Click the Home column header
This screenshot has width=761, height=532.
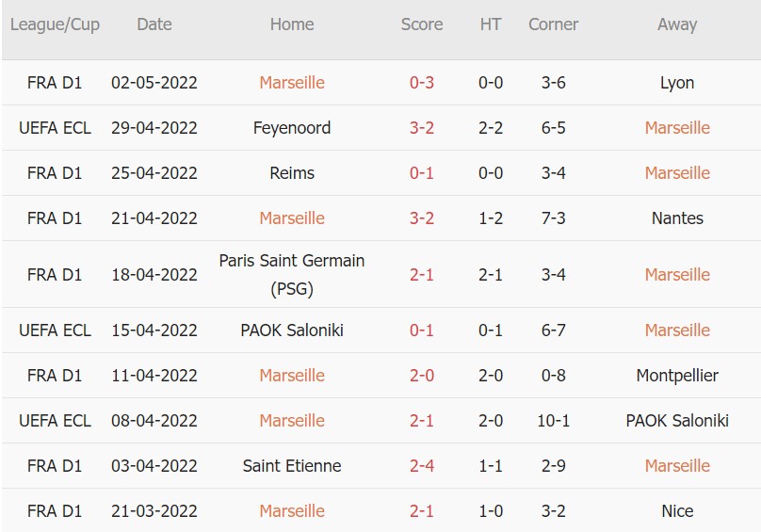pos(292,24)
